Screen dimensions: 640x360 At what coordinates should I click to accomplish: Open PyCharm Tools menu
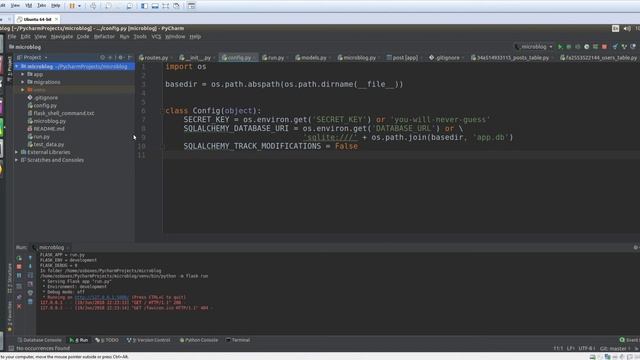140,37
